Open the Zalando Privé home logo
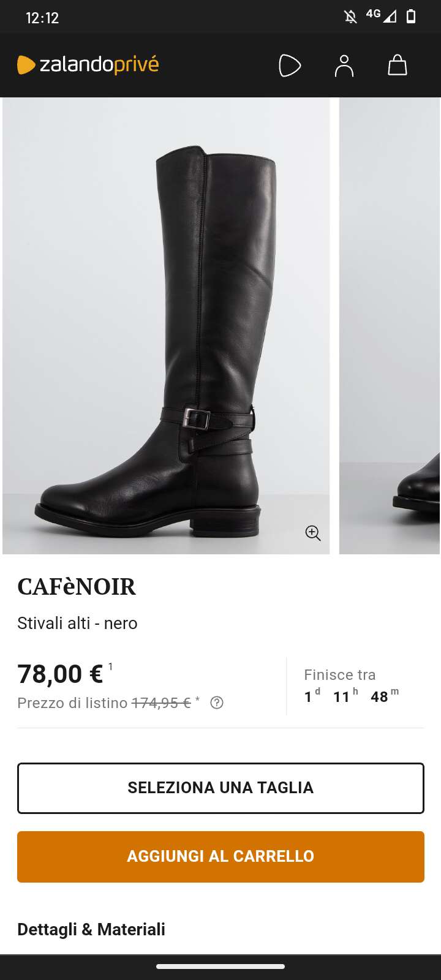The image size is (441, 980). tap(88, 64)
